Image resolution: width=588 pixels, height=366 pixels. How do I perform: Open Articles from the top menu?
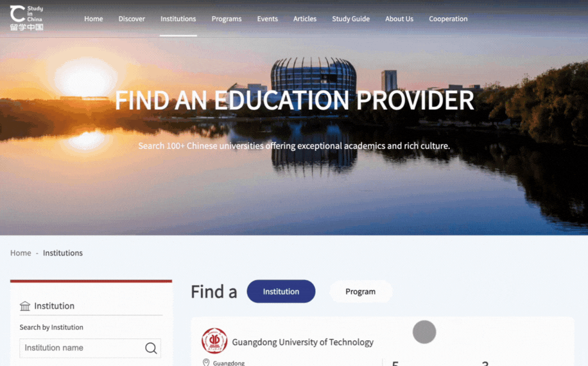[x=305, y=19]
